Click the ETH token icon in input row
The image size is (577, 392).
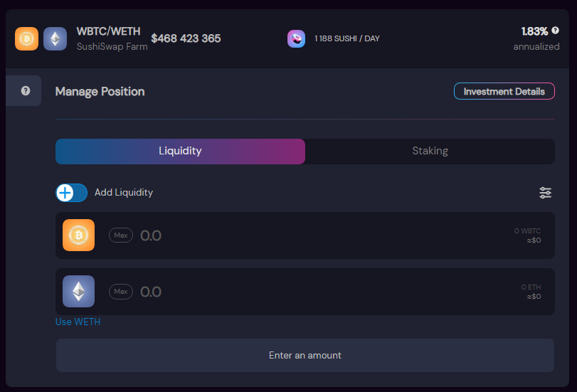point(78,291)
